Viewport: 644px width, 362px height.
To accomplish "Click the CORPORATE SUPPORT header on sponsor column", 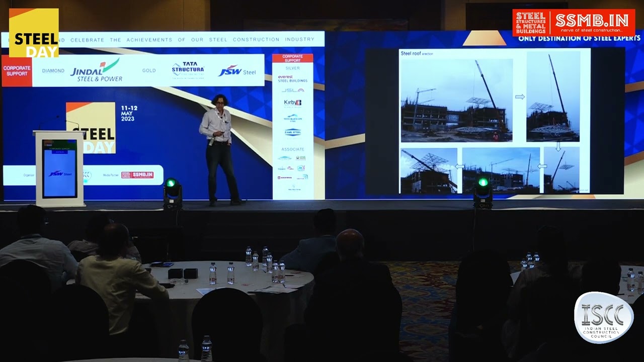I will coord(292,58).
